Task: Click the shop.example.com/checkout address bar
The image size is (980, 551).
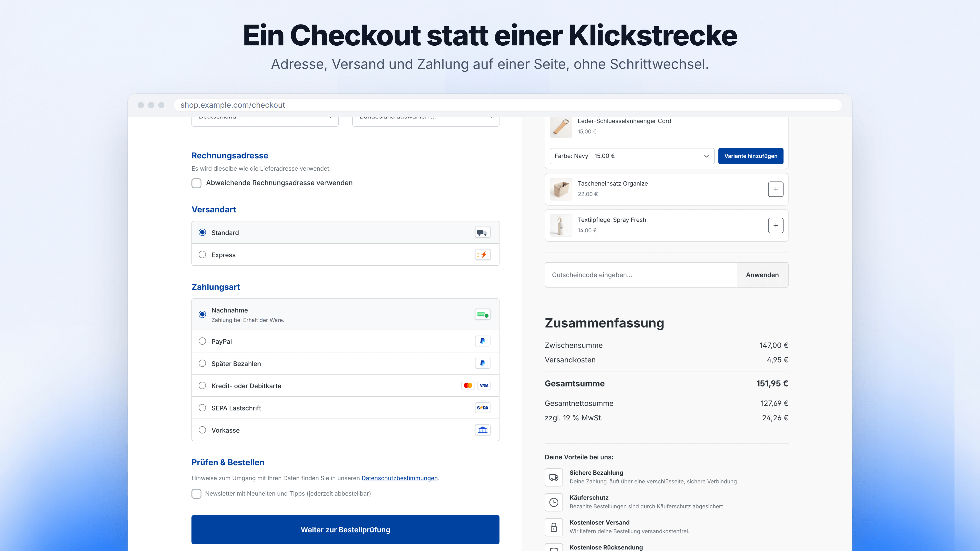Action: click(x=508, y=105)
